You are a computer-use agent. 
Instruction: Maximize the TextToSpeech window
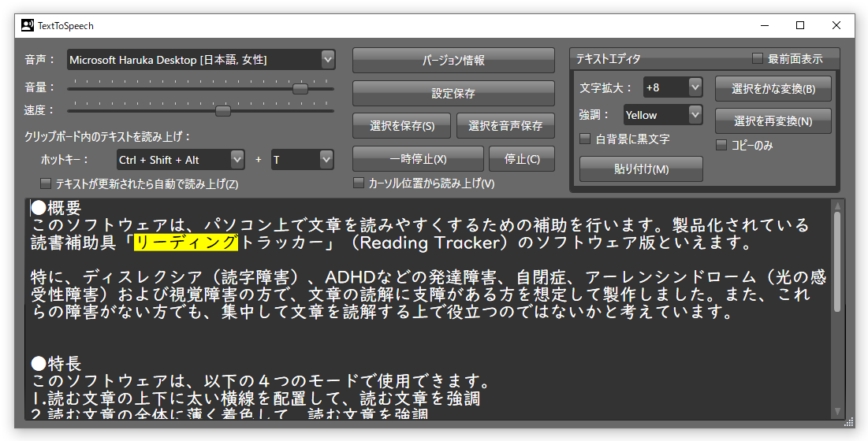(x=800, y=25)
